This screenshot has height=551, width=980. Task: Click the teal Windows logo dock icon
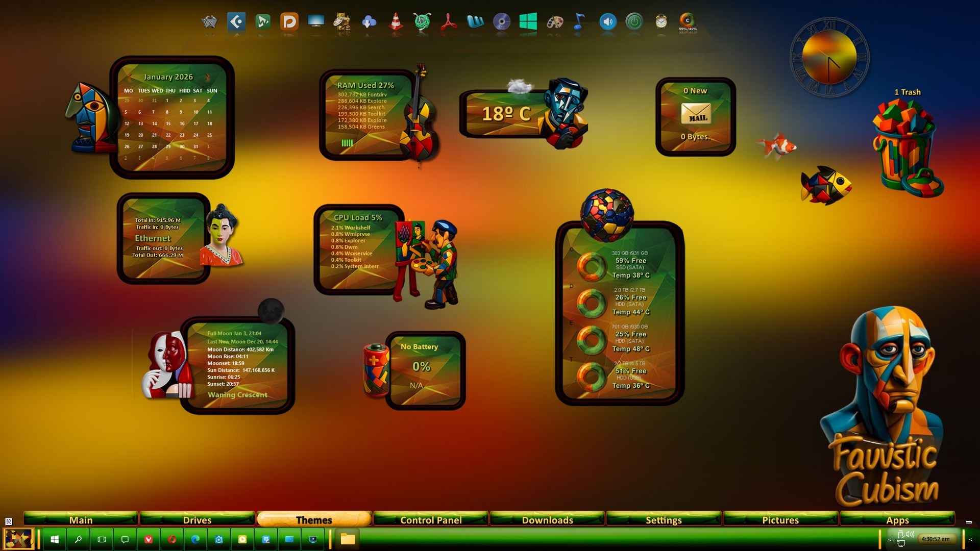click(x=528, y=22)
